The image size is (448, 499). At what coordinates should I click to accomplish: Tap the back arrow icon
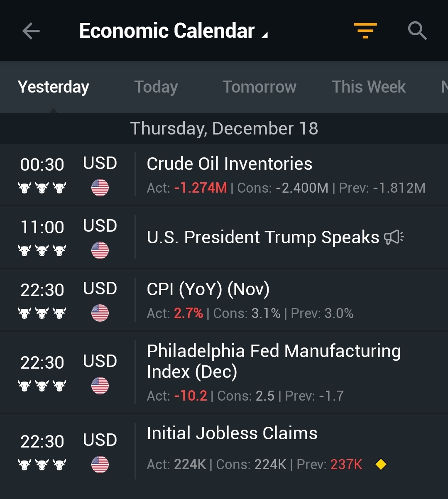point(31,31)
